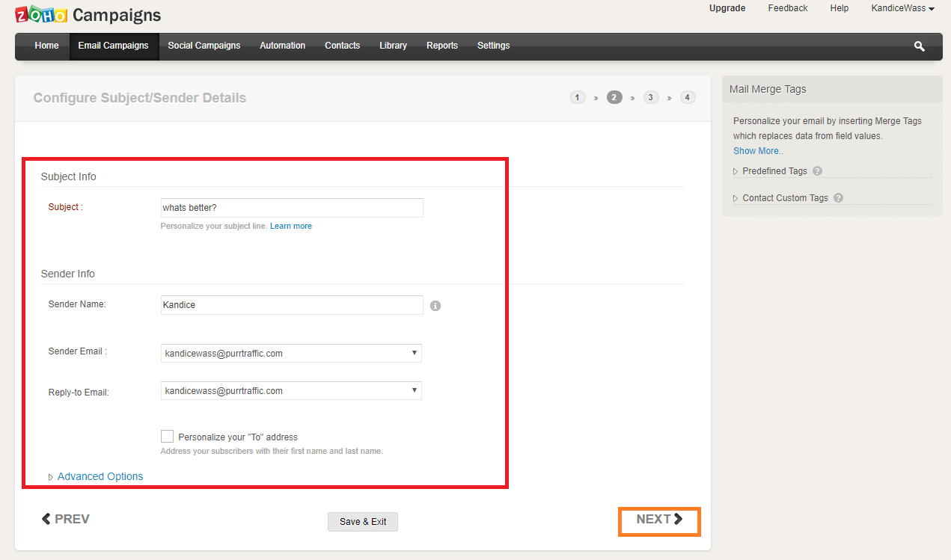This screenshot has height=560, width=951.
Task: Open the Sender Email dropdown
Action: 291,353
